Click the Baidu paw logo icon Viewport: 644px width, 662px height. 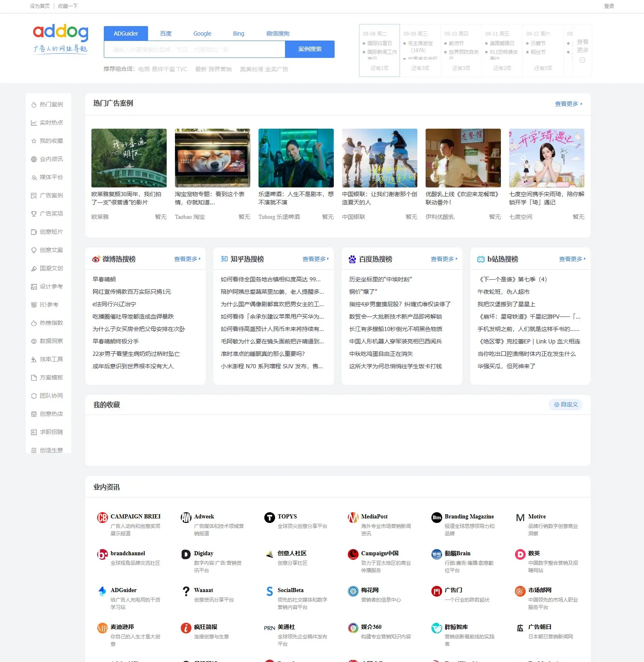(352, 259)
